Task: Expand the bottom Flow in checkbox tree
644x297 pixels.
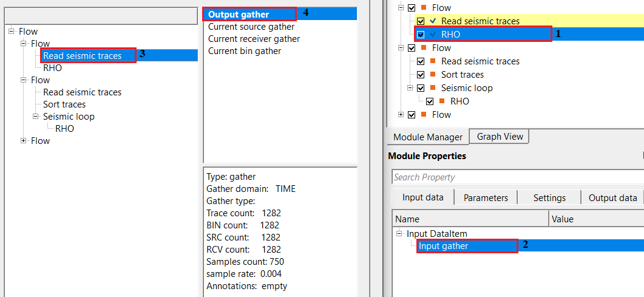Action: click(401, 115)
